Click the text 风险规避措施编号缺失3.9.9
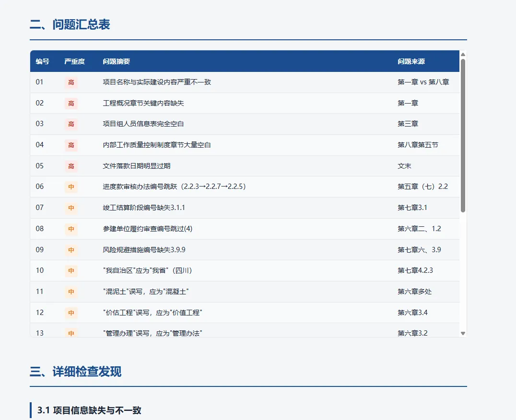Screen dimensions: 516x420 [144, 250]
